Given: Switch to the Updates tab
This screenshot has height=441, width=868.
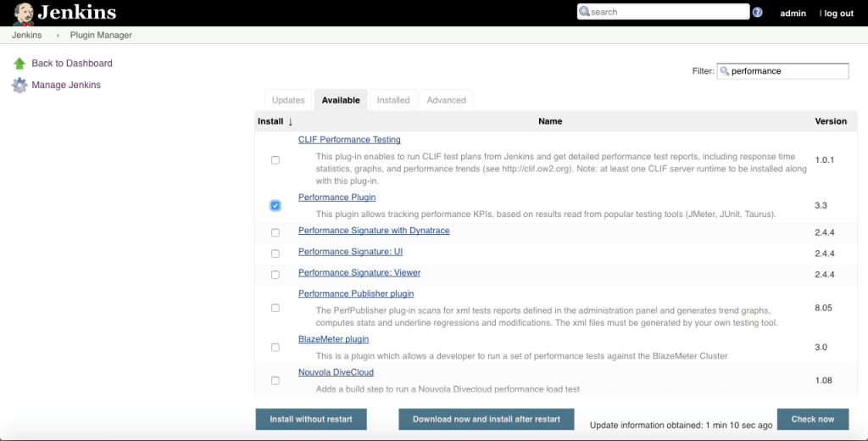Looking at the screenshot, I should click(x=288, y=100).
